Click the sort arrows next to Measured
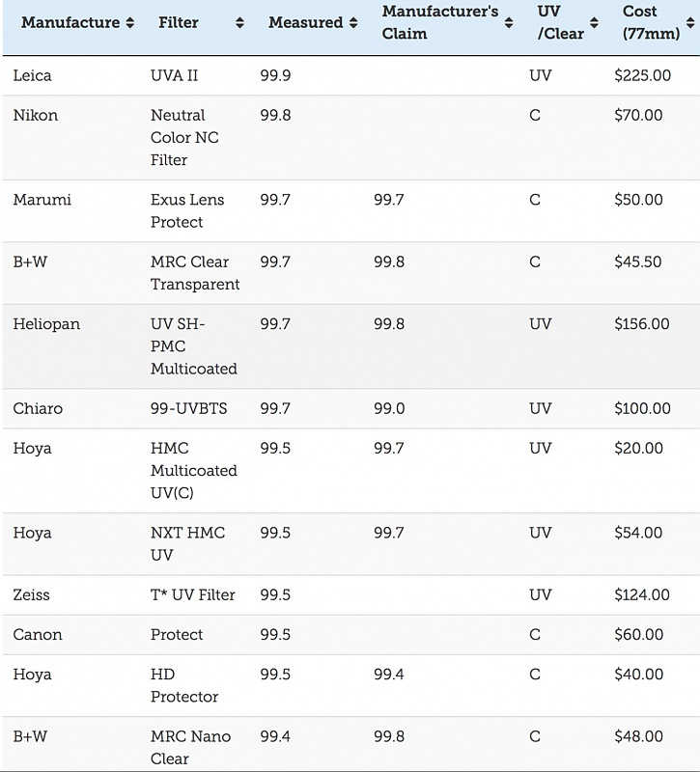 353,22
